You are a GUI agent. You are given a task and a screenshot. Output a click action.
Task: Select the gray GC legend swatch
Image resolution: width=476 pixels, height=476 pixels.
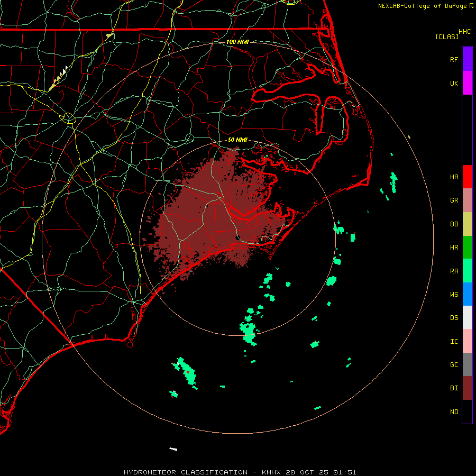tap(467, 364)
